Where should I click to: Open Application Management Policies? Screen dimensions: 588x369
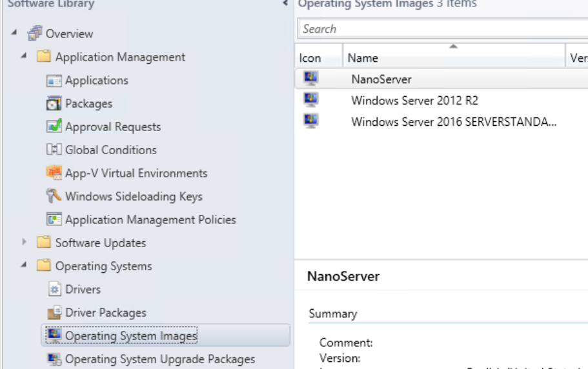point(151,219)
